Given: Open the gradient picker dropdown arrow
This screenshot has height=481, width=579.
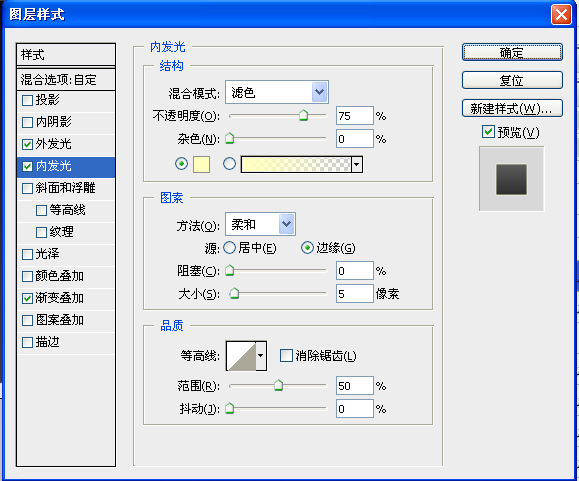Looking at the screenshot, I should pyautogui.click(x=357, y=164).
